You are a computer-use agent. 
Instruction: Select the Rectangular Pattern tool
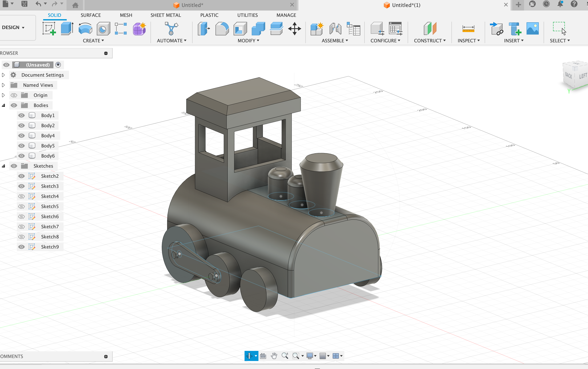121,29
